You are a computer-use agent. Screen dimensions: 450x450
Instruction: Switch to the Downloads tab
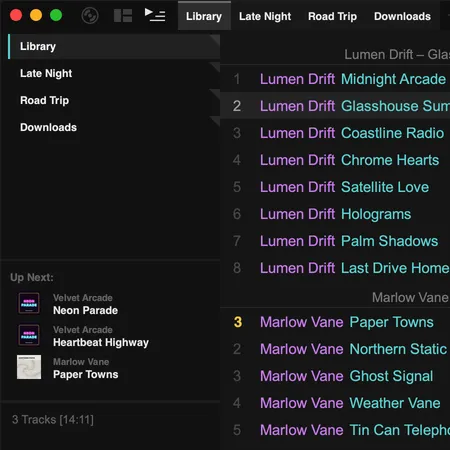402,16
